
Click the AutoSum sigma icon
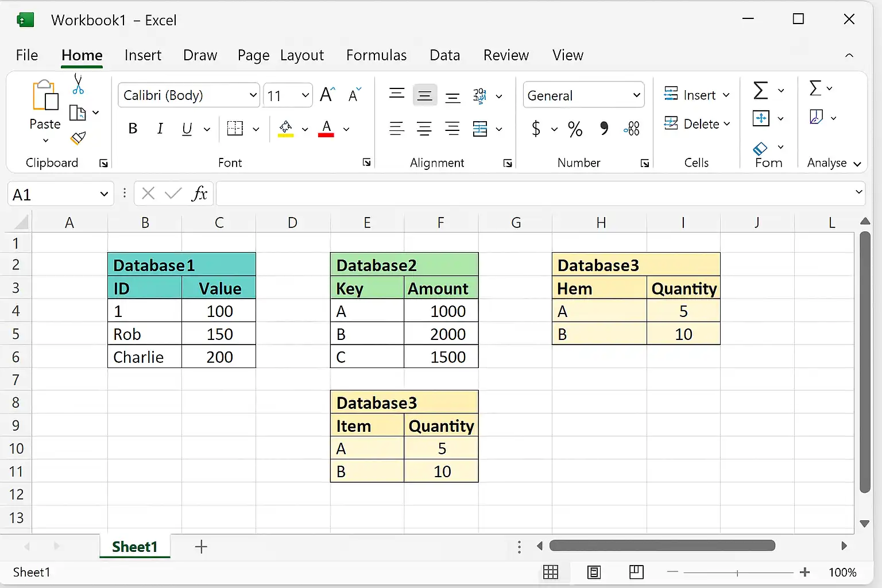761,90
